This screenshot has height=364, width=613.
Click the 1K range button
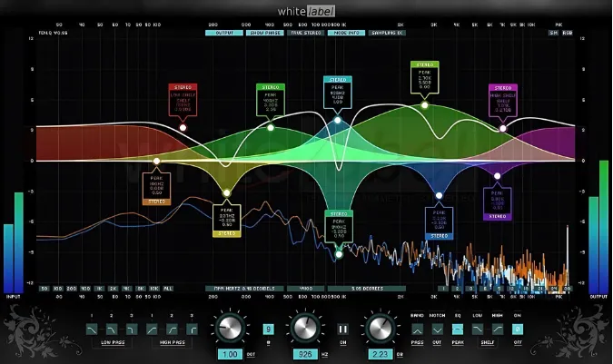(x=99, y=289)
